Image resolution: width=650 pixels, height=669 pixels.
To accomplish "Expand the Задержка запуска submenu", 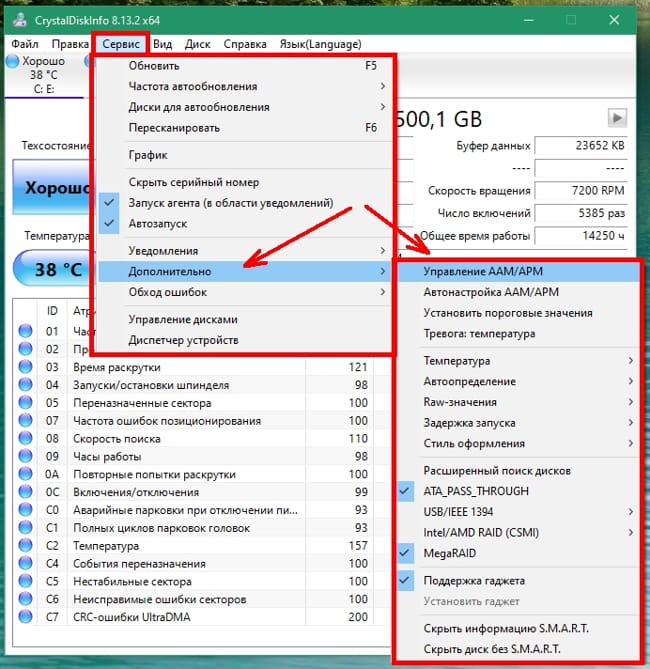I will coord(519,423).
